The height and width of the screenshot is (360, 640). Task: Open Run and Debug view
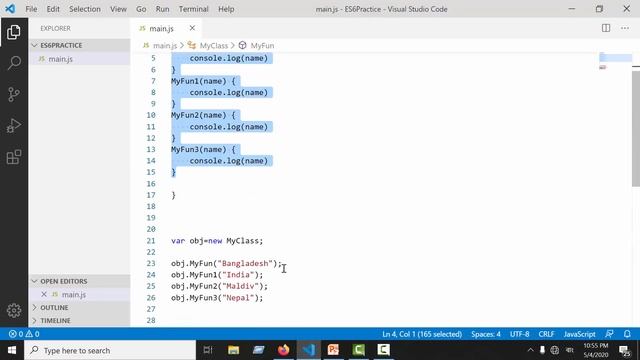(x=14, y=126)
